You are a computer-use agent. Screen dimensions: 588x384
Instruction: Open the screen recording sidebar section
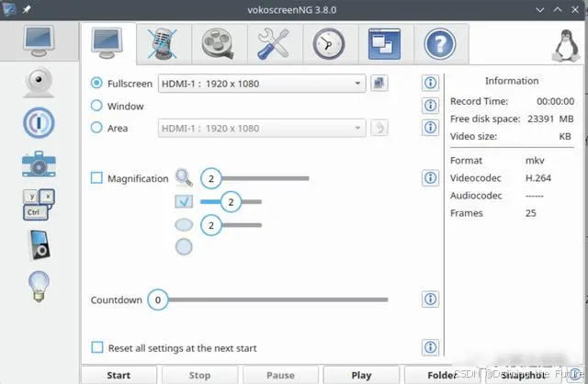coord(39,41)
